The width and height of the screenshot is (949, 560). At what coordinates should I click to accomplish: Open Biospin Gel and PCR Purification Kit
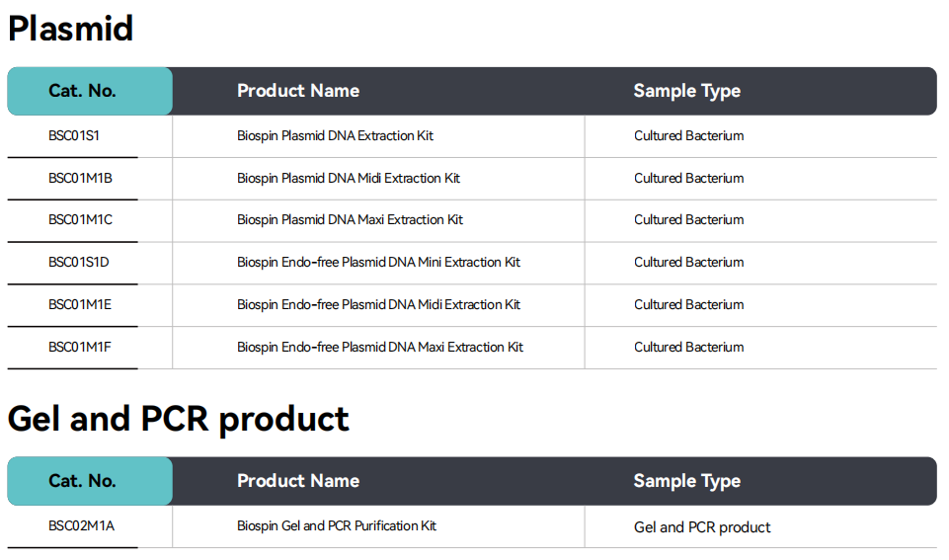(336, 525)
